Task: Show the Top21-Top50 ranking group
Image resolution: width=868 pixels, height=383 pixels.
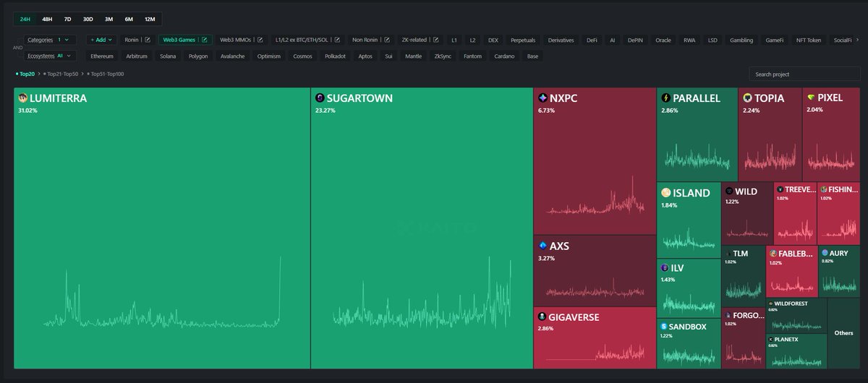Action: (62, 74)
